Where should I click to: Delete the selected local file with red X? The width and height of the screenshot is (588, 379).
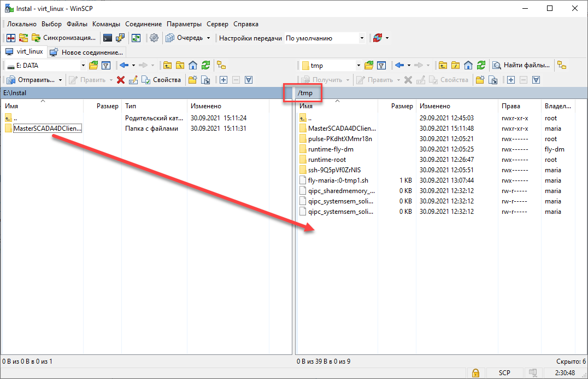121,80
